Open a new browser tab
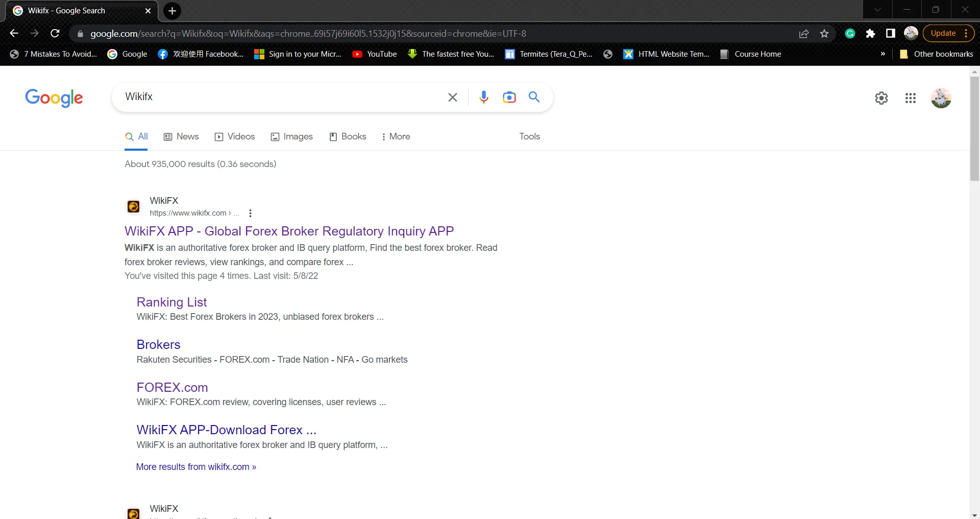980x519 pixels. (x=172, y=11)
